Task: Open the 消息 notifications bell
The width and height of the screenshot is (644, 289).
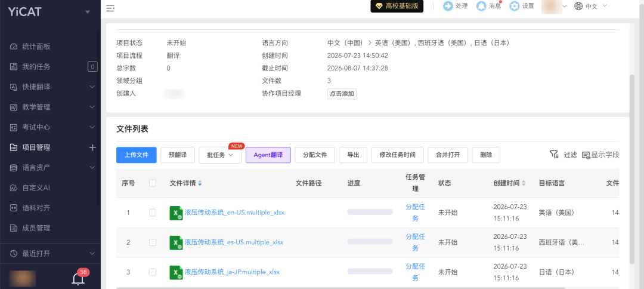Action: pyautogui.click(x=481, y=6)
